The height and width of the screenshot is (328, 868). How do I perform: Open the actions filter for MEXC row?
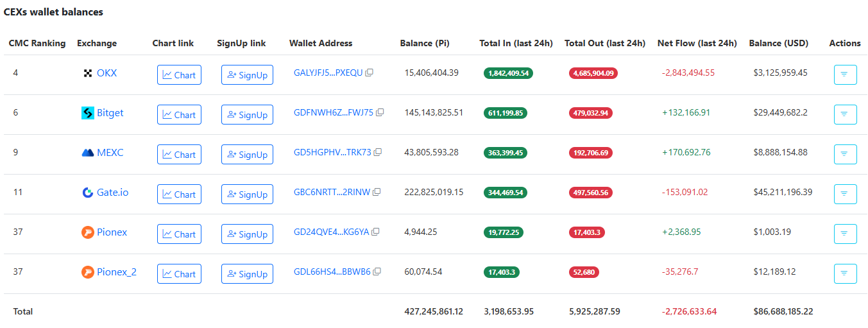844,154
